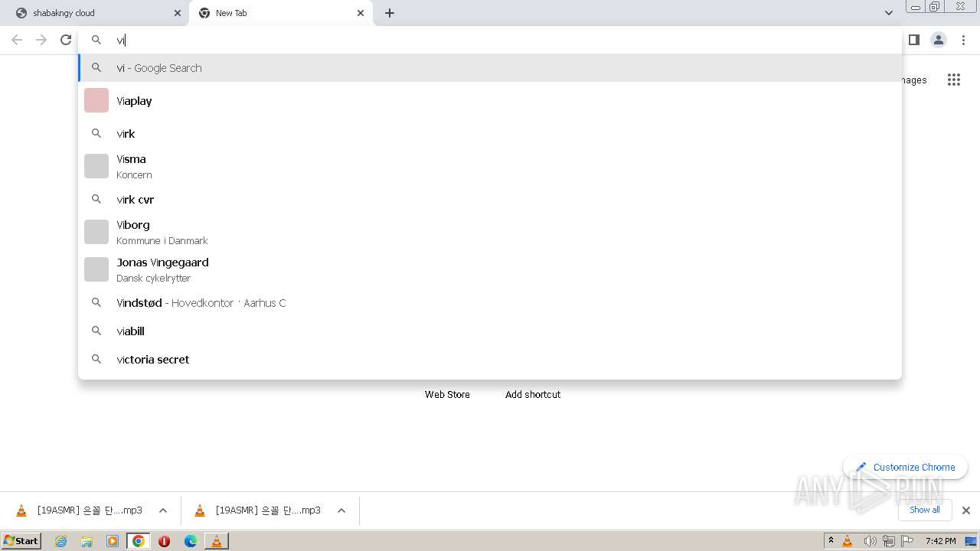Open Windows Media Player taskbar icon
Image resolution: width=980 pixels, height=551 pixels.
(113, 541)
